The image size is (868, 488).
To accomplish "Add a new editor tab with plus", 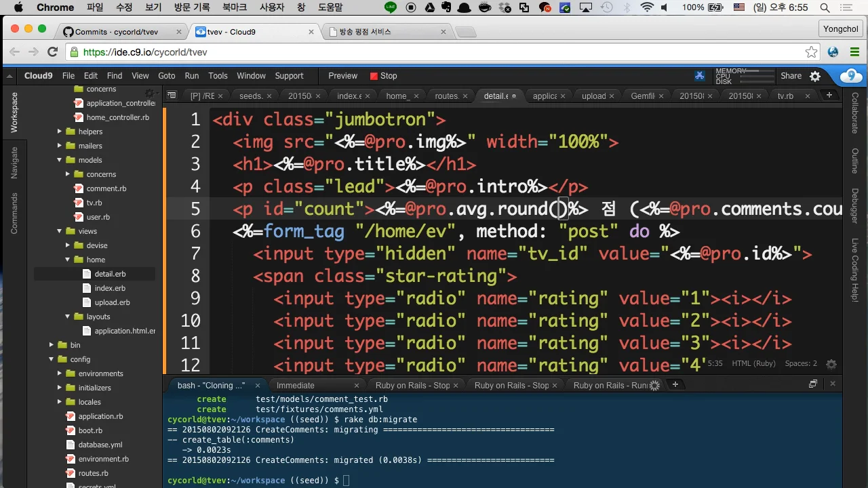I will pos(829,96).
